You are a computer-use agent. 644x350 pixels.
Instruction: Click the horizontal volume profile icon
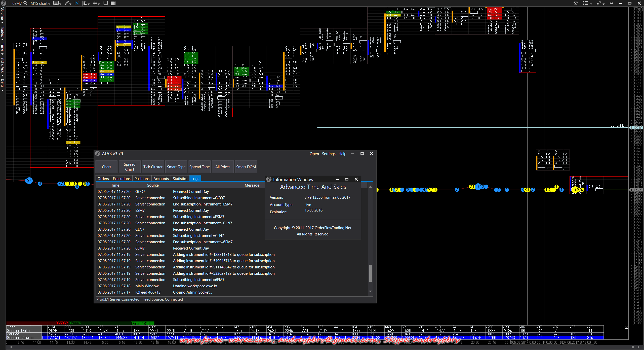click(x=85, y=3)
